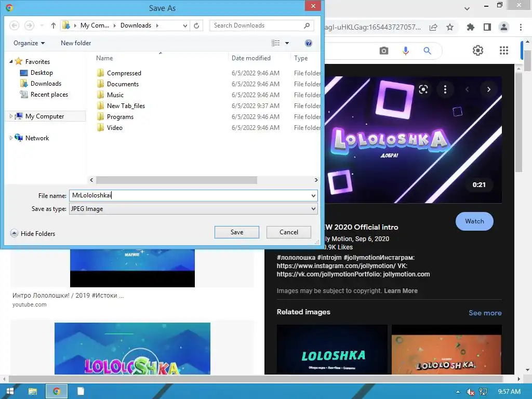The image size is (532, 399).
Task: Click the Save button
Action: click(x=237, y=232)
